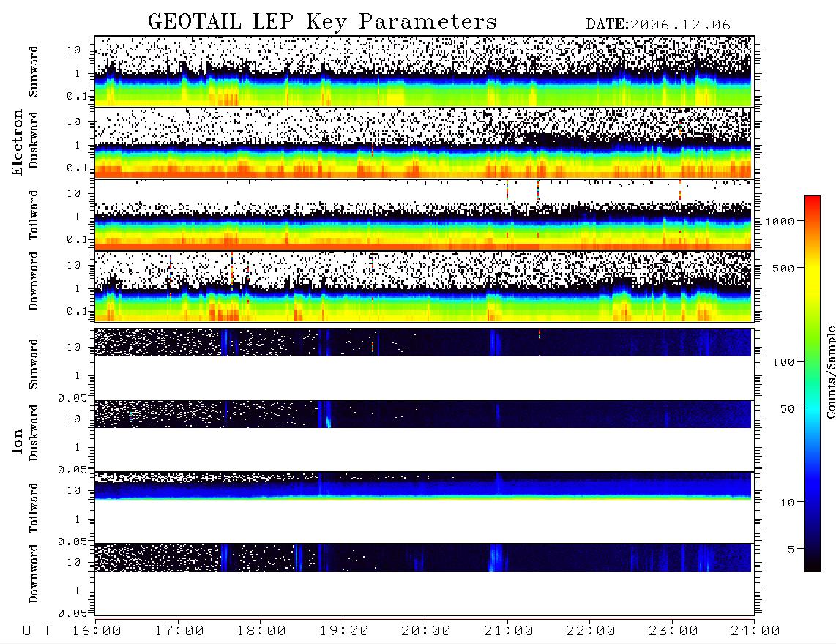Click the '10' tick of Electron Dawnward axis
Screen dimensions: 836x644
click(74, 265)
